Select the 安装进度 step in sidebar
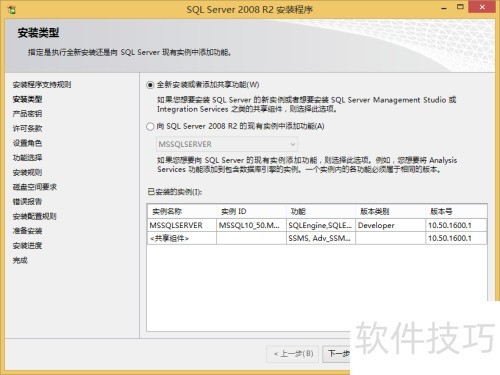Image resolution: width=500 pixels, height=375 pixels. click(27, 246)
